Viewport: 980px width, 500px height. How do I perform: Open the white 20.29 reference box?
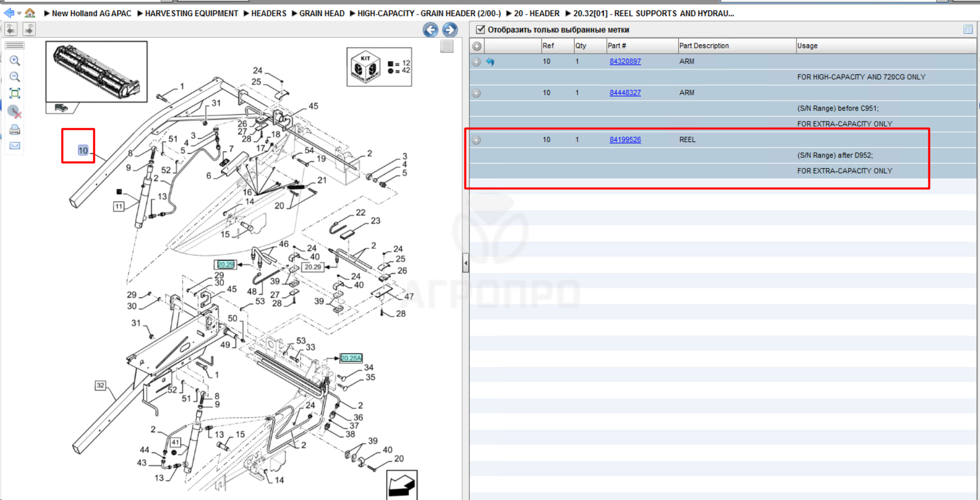313,267
